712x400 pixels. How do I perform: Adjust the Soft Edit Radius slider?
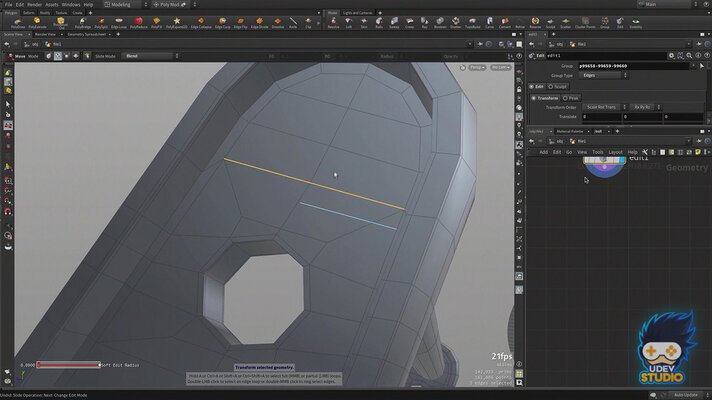coord(68,365)
